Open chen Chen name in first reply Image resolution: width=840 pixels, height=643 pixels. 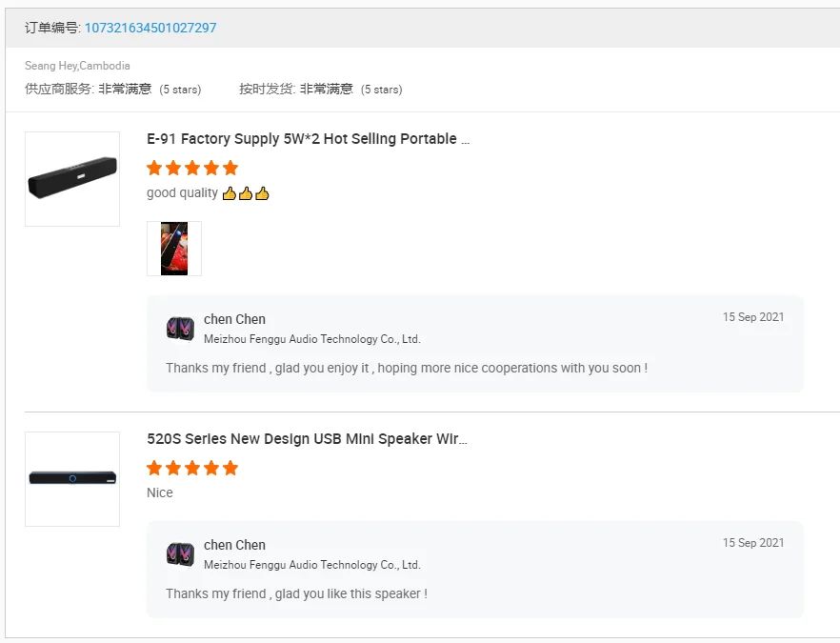point(234,319)
